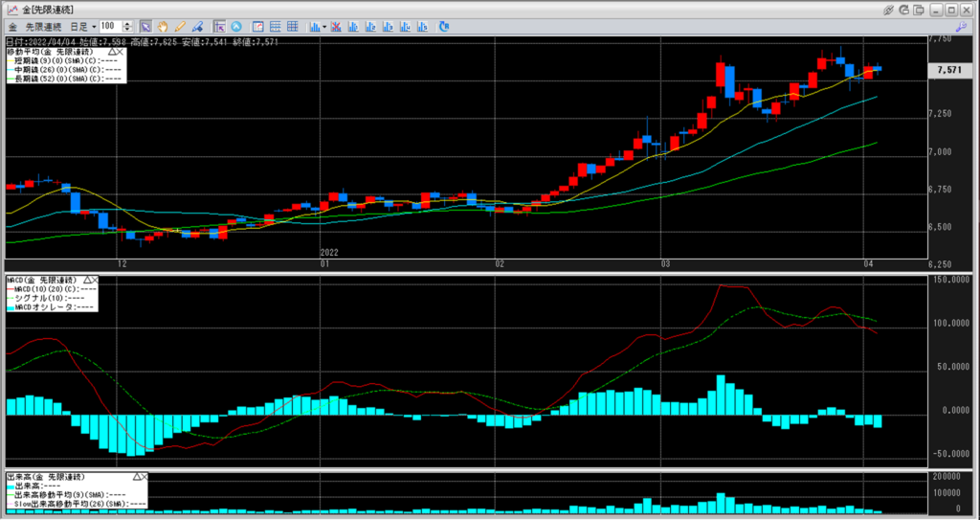
Task: Pick the blue brush drawing tool
Action: [197, 26]
